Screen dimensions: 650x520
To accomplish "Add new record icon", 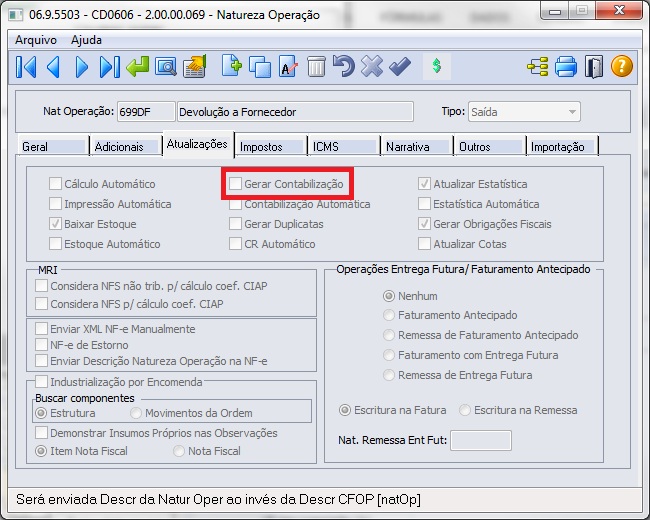I will 231,66.
